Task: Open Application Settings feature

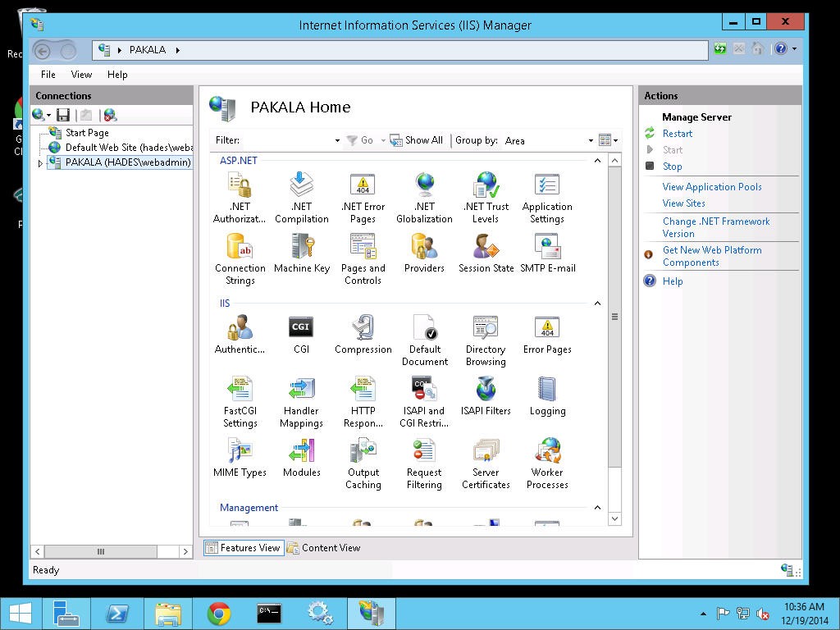Action: (547, 198)
